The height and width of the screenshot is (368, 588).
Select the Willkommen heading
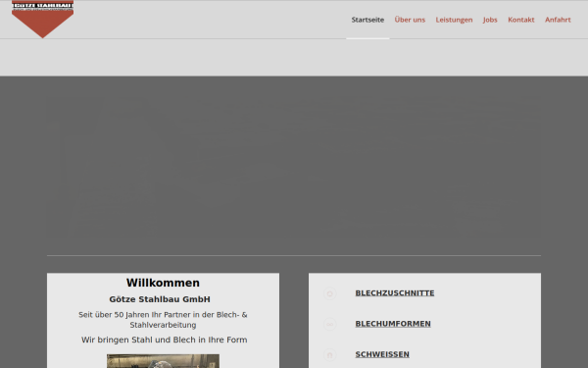[163, 283]
